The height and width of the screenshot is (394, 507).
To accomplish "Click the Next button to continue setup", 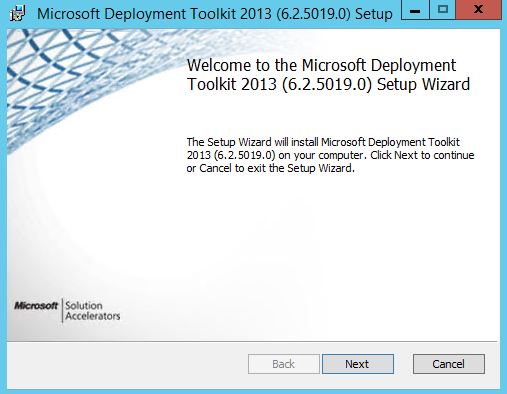I will coord(358,364).
